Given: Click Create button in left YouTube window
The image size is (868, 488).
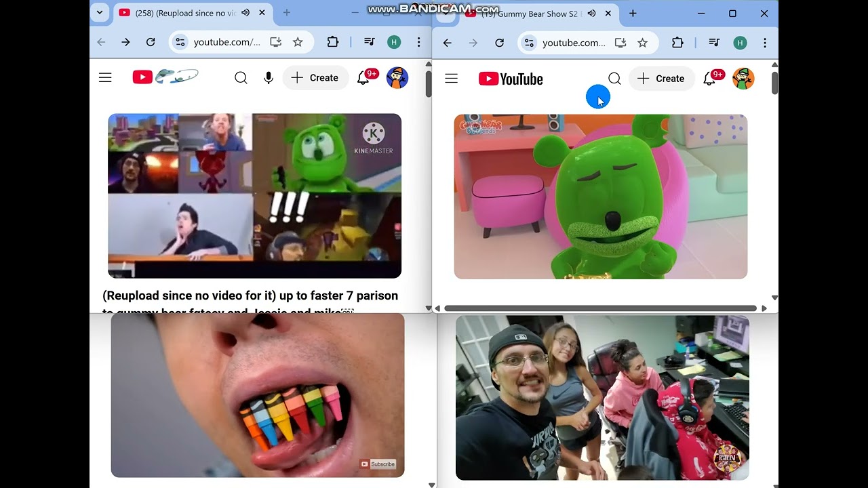Looking at the screenshot, I should [x=315, y=78].
